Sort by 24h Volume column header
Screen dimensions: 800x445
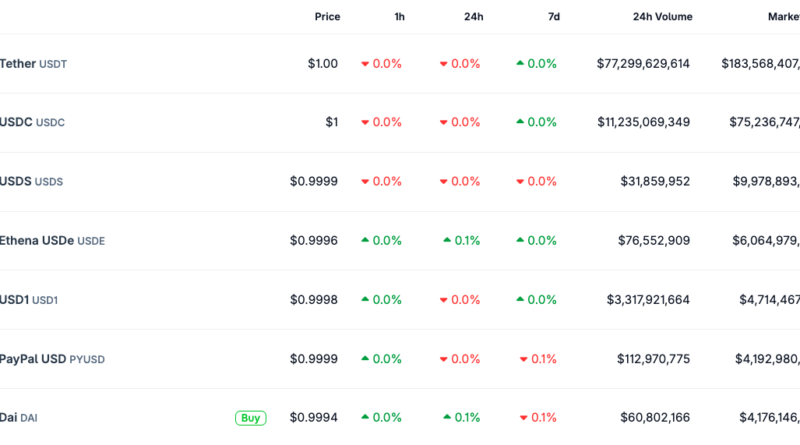[662, 17]
